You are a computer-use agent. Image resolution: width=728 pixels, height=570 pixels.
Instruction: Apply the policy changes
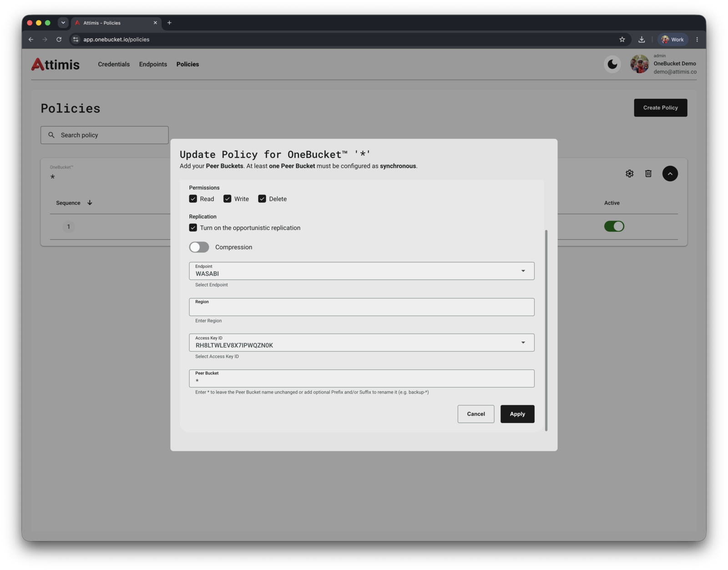pyautogui.click(x=517, y=414)
